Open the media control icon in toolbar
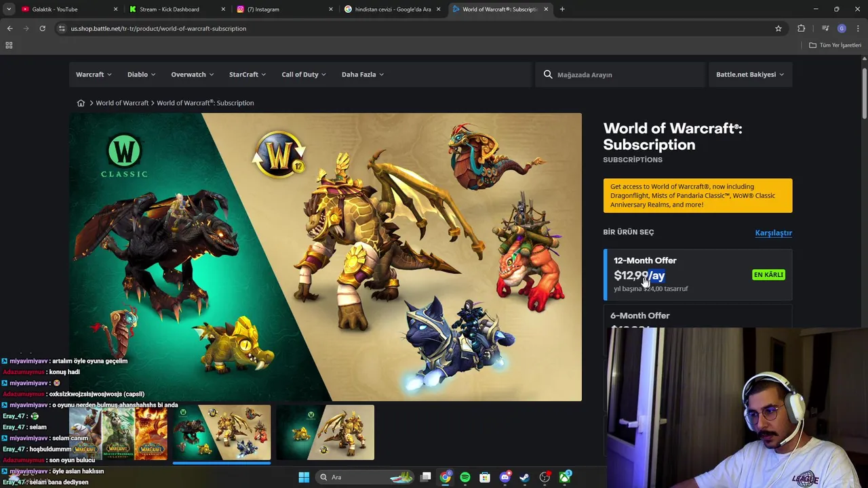This screenshot has width=868, height=488. click(x=825, y=28)
